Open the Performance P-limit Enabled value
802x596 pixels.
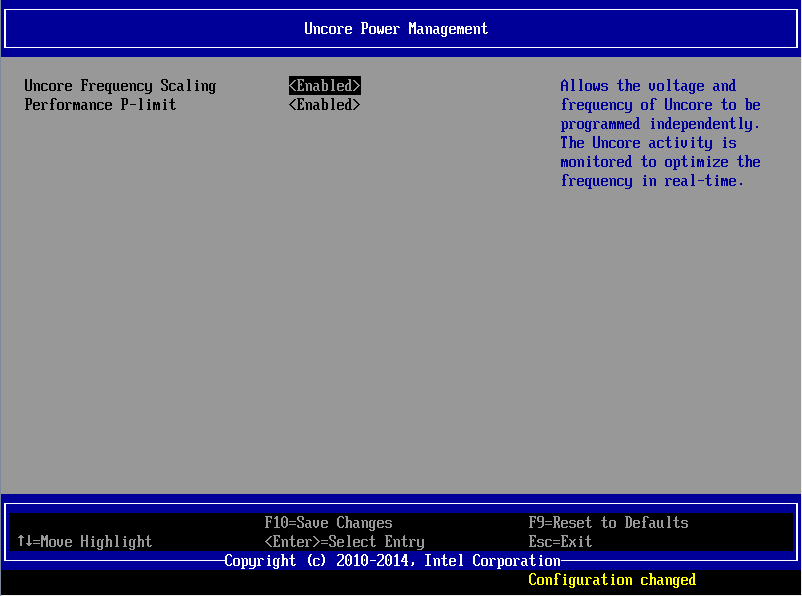(324, 104)
